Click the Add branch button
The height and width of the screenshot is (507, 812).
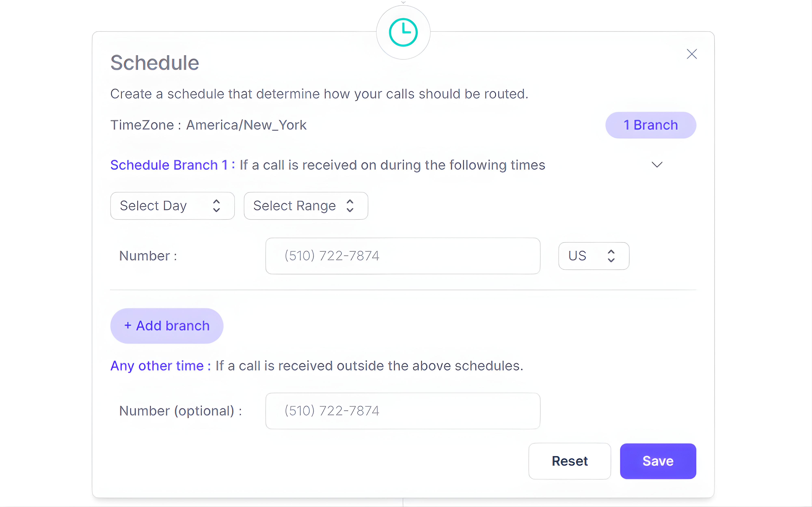[166, 325]
